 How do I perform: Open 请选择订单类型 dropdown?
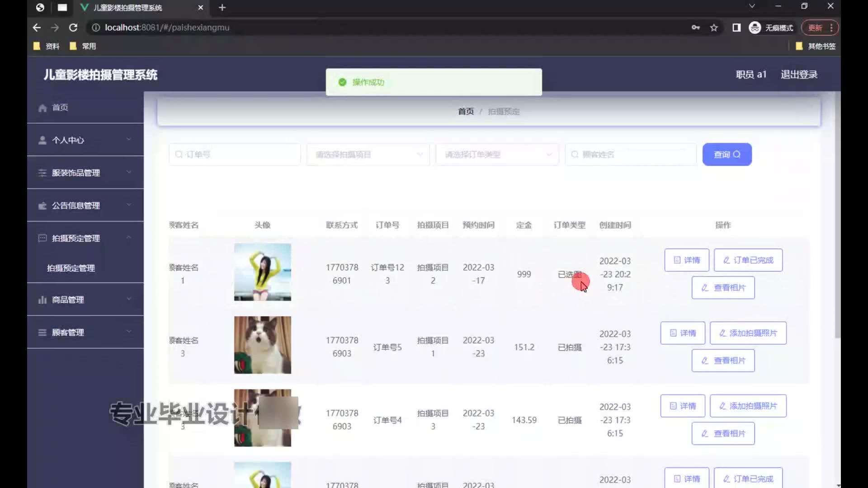pyautogui.click(x=497, y=155)
